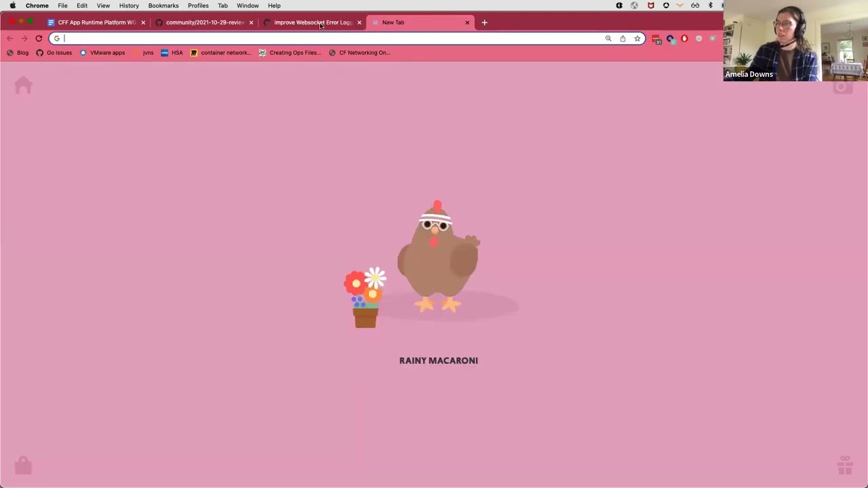Close the community/2021-10-29-review tab
The width and height of the screenshot is (868, 488).
tap(251, 22)
